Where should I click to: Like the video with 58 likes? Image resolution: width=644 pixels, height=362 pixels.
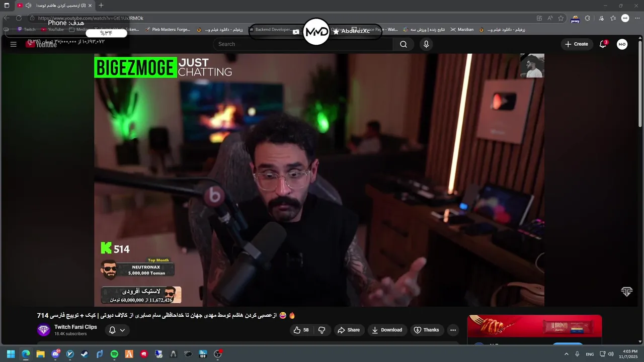tap(301, 330)
